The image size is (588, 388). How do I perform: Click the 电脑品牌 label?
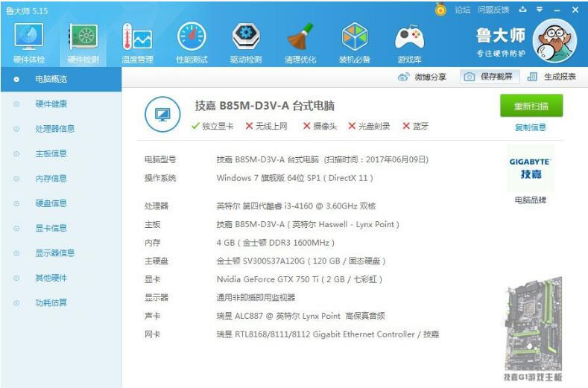tap(531, 200)
